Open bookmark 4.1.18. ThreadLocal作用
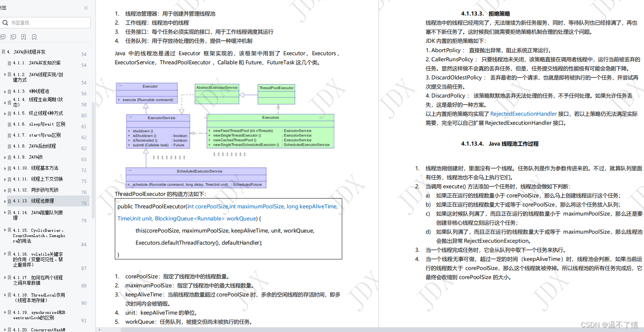The image size is (644, 332). click(x=39, y=298)
